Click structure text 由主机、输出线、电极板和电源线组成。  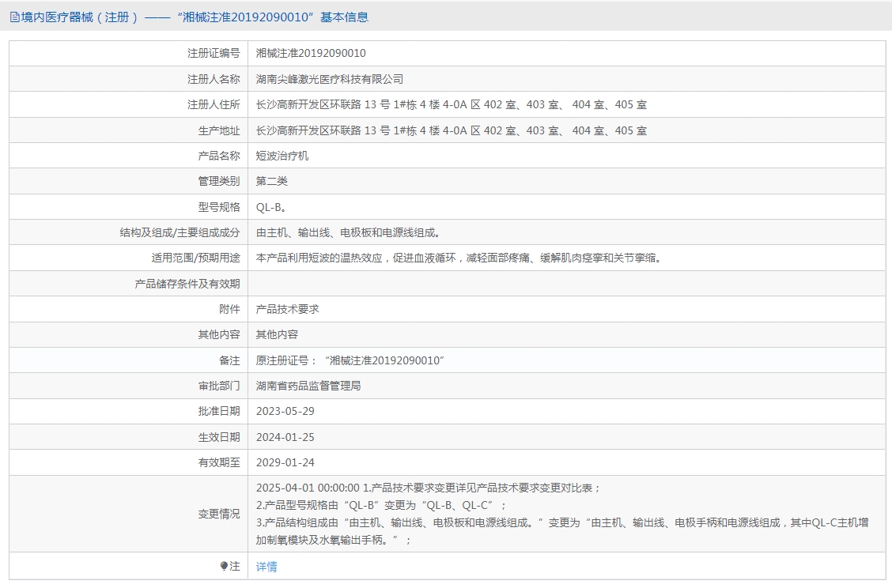pyautogui.click(x=348, y=232)
